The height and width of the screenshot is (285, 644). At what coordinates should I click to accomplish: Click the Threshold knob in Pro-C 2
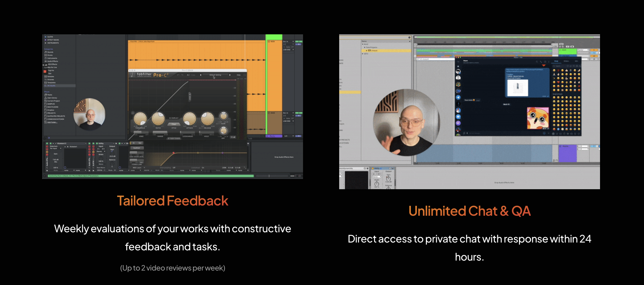click(x=140, y=119)
